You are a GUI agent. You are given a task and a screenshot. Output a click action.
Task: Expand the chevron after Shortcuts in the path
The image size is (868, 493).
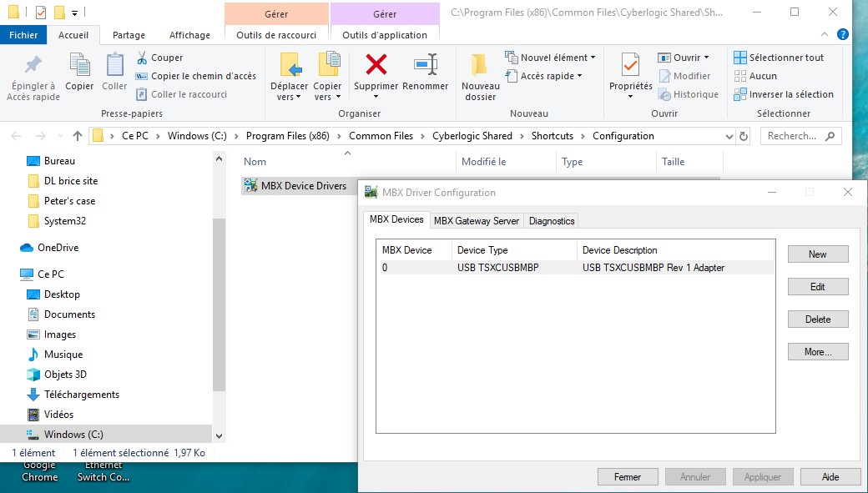pos(583,136)
